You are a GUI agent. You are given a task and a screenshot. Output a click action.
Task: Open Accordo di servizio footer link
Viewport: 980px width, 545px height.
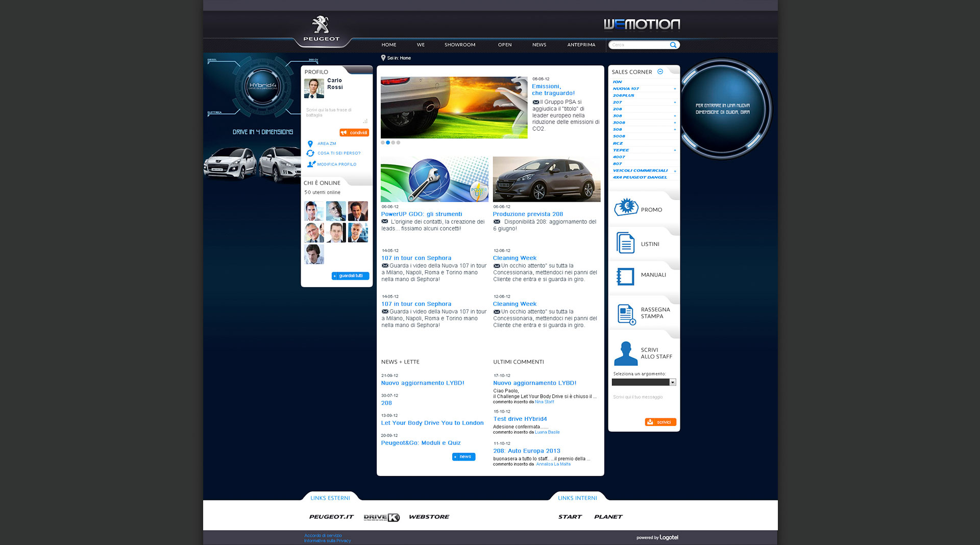pyautogui.click(x=323, y=536)
